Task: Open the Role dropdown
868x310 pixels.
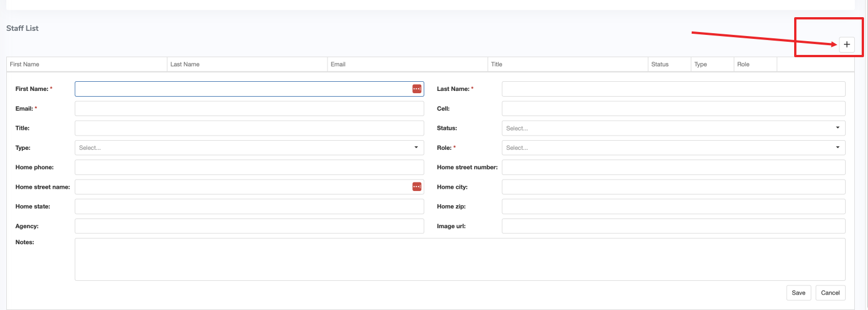Action: point(673,148)
